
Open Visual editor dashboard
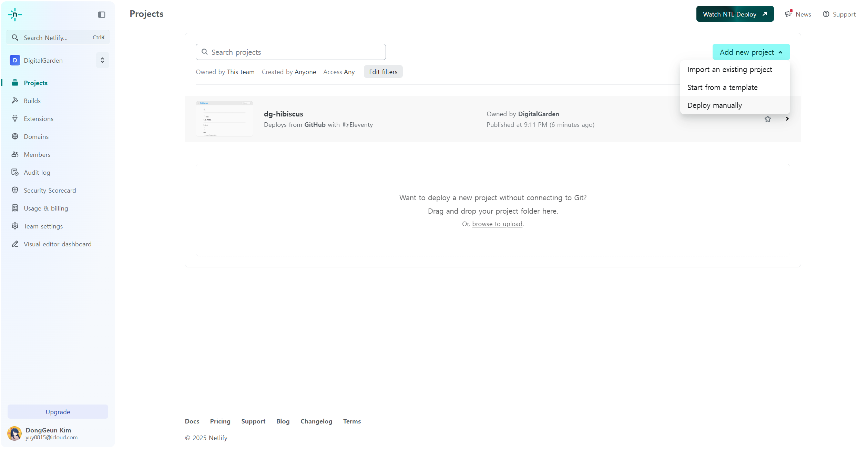57,244
